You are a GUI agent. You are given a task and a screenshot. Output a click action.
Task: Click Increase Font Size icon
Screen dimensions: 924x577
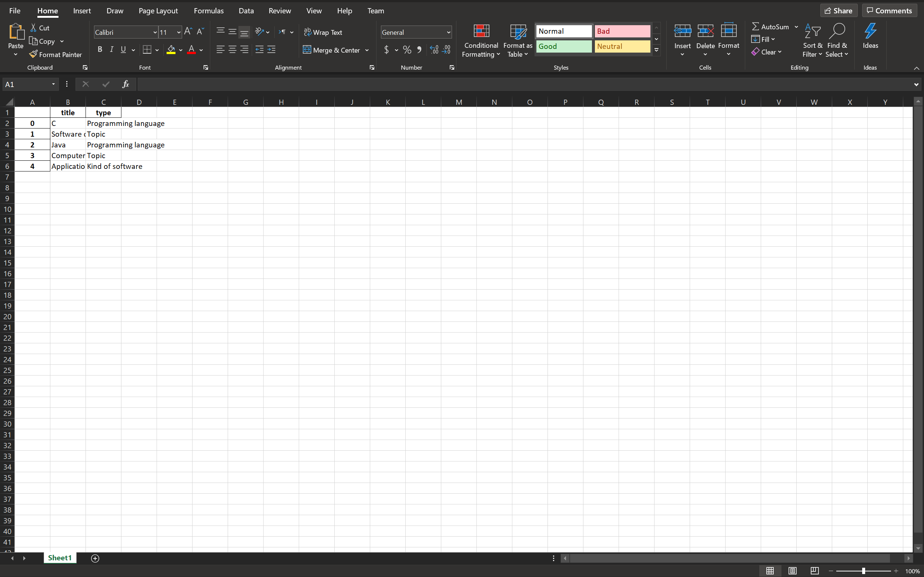(x=188, y=32)
